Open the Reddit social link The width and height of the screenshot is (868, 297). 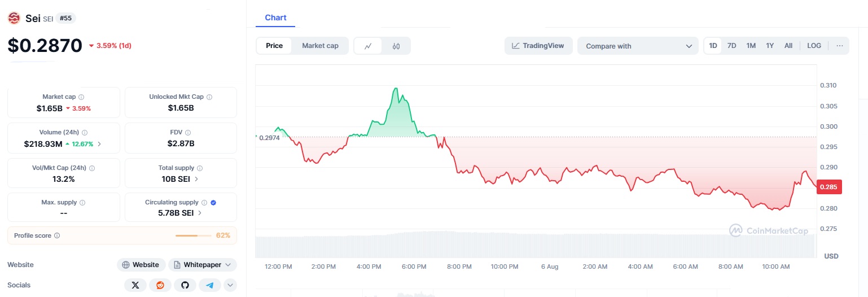point(160,285)
